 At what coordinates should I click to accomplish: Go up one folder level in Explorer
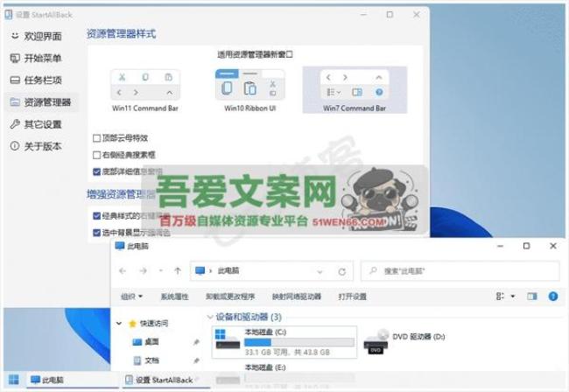point(178,271)
